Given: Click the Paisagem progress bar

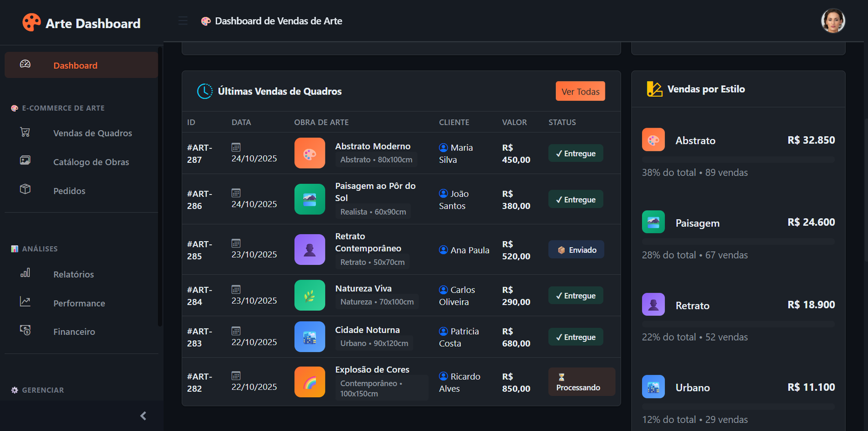Looking at the screenshot, I should [x=738, y=242].
